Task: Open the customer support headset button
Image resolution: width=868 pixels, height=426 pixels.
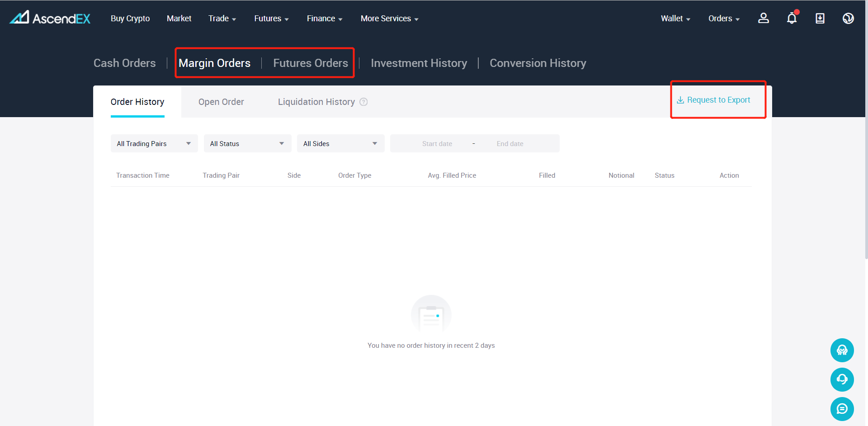Action: (842, 379)
